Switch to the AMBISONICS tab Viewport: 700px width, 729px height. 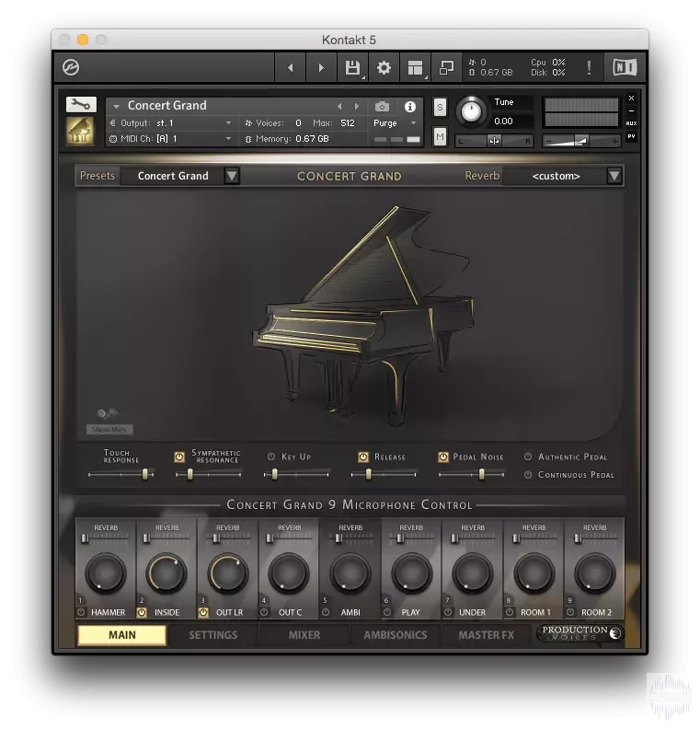pos(396,635)
